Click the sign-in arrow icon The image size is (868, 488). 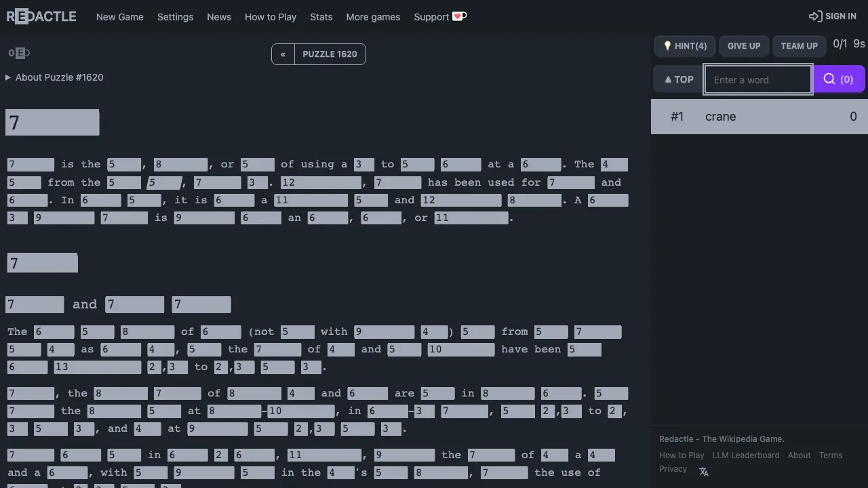point(815,16)
